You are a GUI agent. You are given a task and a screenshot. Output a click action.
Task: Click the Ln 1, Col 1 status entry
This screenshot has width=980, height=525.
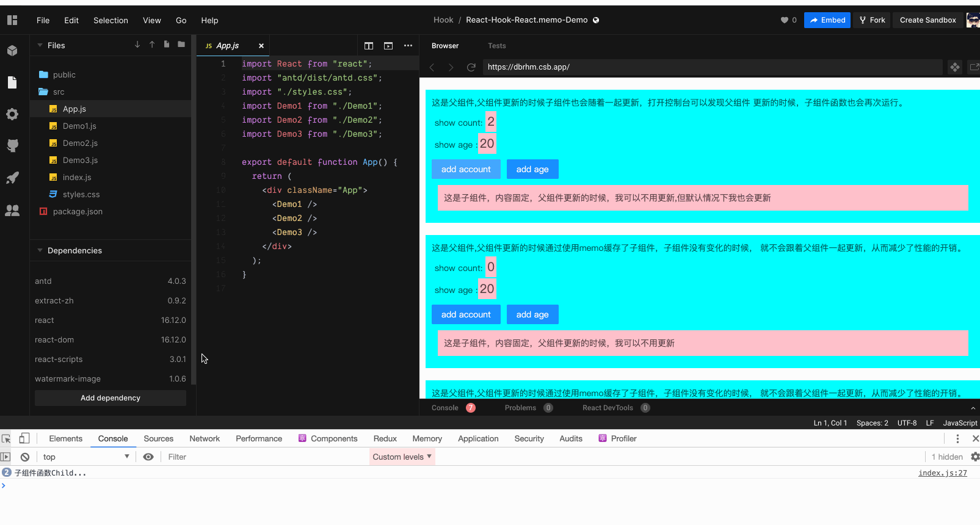pos(830,423)
